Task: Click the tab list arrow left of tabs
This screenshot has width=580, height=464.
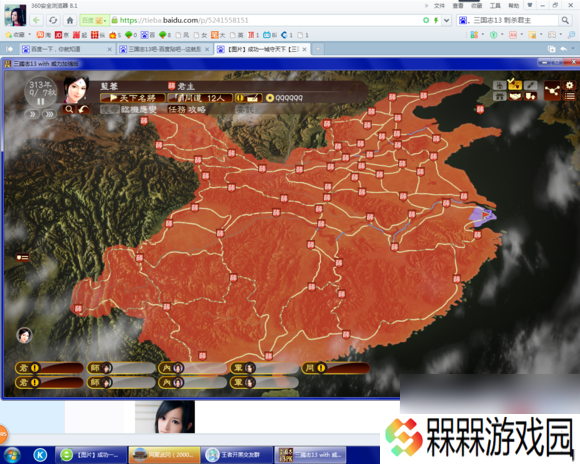Action: (9, 49)
